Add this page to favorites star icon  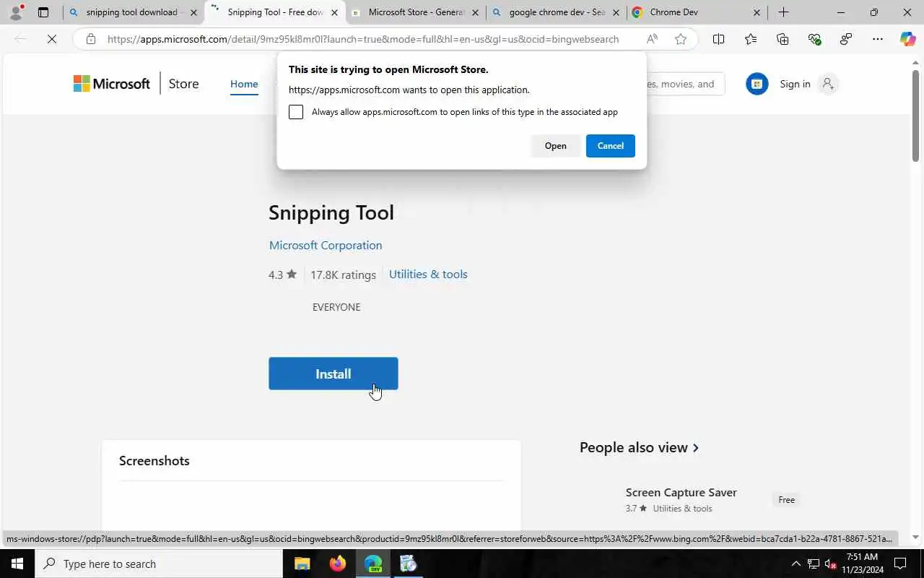pos(681,39)
